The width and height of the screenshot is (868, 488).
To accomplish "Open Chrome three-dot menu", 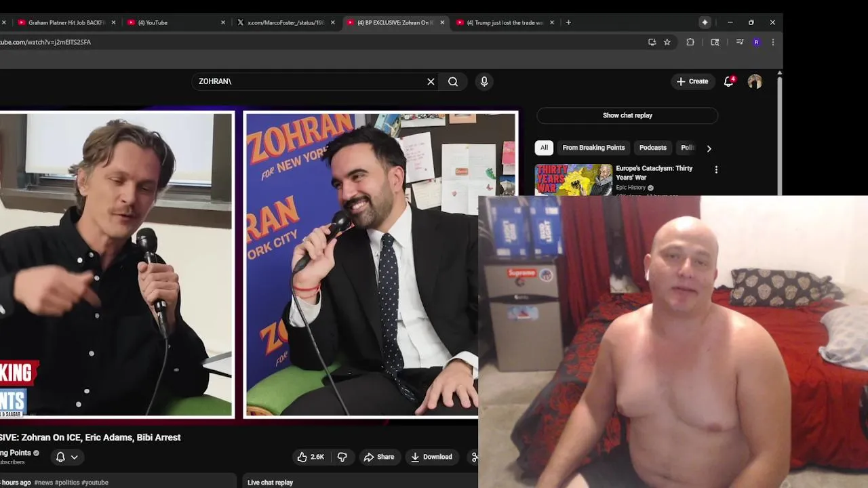I will [x=773, y=42].
